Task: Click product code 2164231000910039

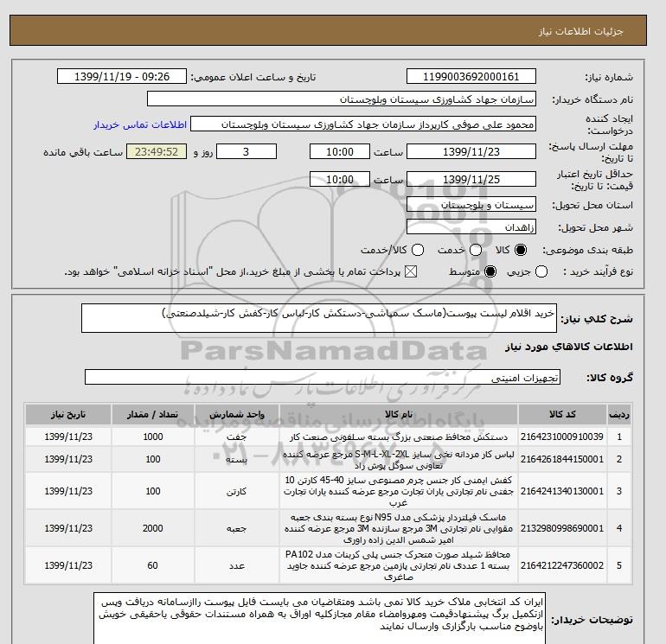Action: click(x=562, y=437)
